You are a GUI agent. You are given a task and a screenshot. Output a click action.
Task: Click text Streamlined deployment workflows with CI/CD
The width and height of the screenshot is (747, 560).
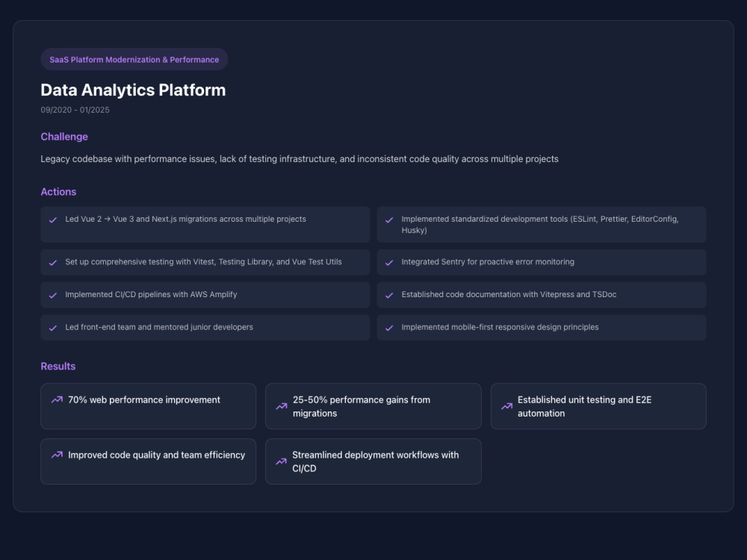[376, 461]
